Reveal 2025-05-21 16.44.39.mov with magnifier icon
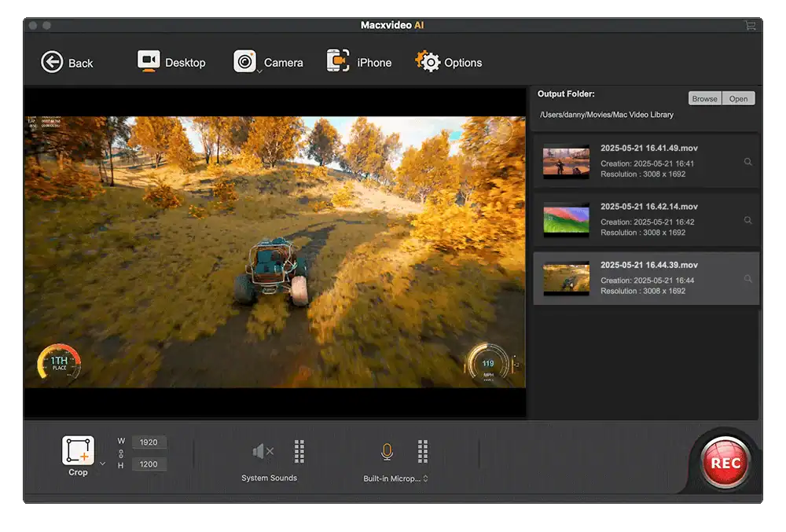Viewport: 786px width, 532px height. (x=747, y=279)
